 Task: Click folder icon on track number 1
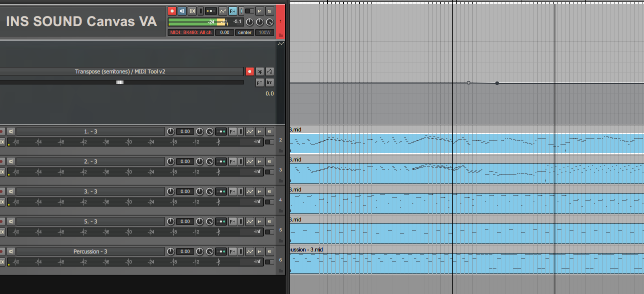280,35
